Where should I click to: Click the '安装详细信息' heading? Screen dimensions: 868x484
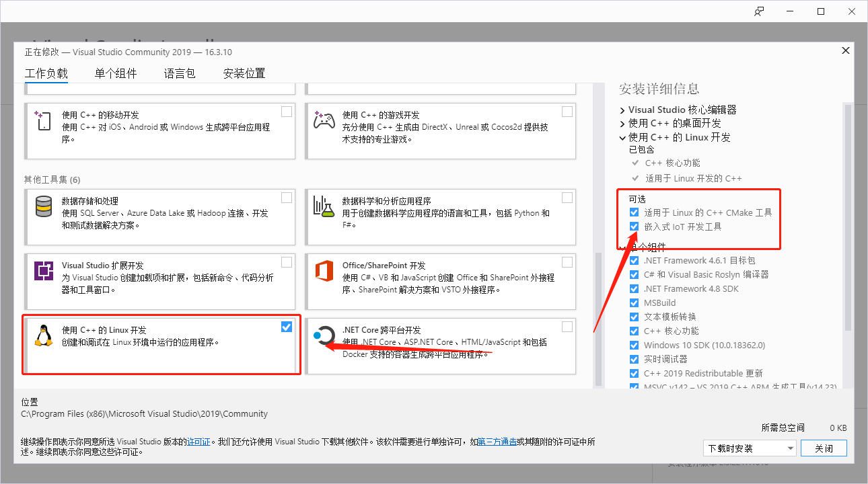click(659, 89)
